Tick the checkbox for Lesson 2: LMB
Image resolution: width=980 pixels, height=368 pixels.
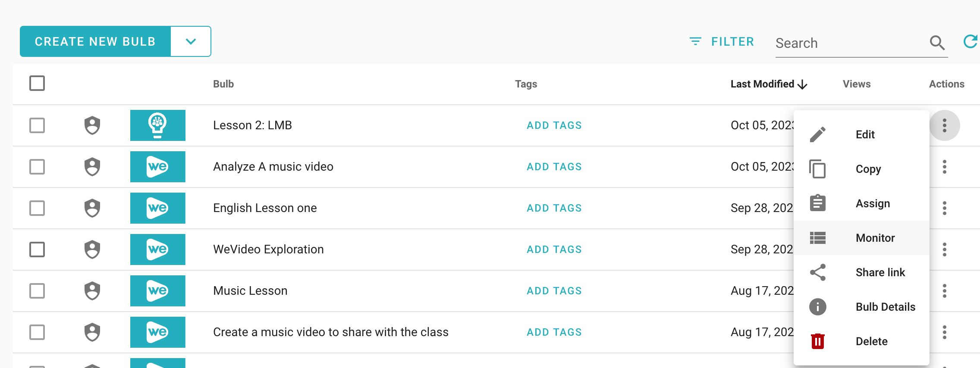[37, 125]
